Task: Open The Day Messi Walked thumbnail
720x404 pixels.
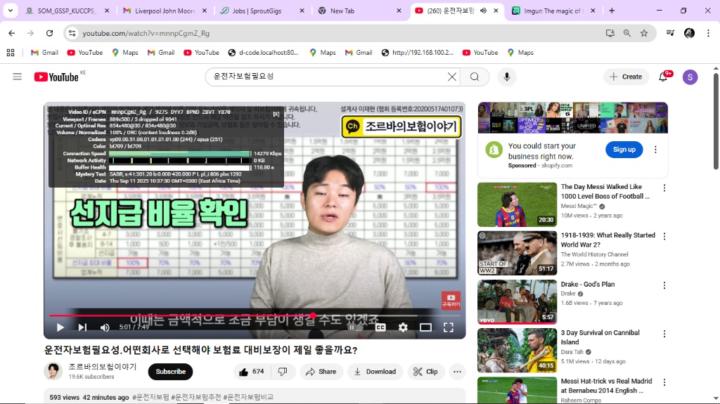Action: click(x=517, y=204)
